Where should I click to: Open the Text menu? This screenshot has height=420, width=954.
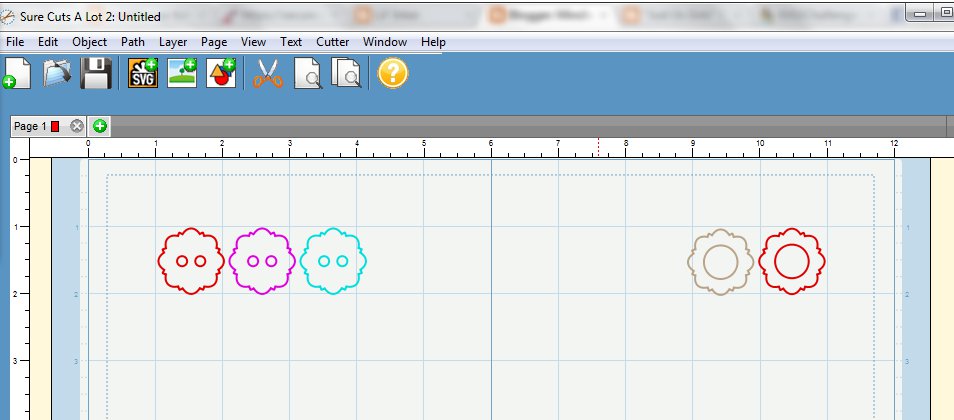tap(291, 42)
